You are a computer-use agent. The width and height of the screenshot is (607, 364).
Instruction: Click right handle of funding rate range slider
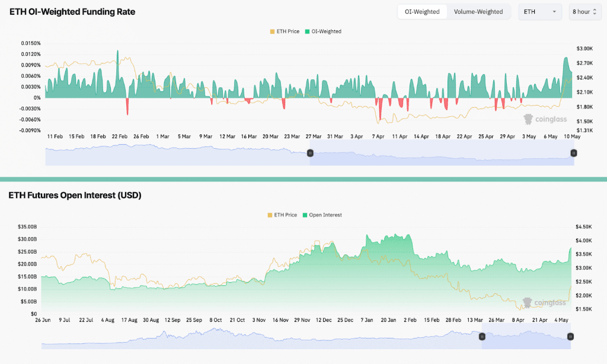pos(573,153)
